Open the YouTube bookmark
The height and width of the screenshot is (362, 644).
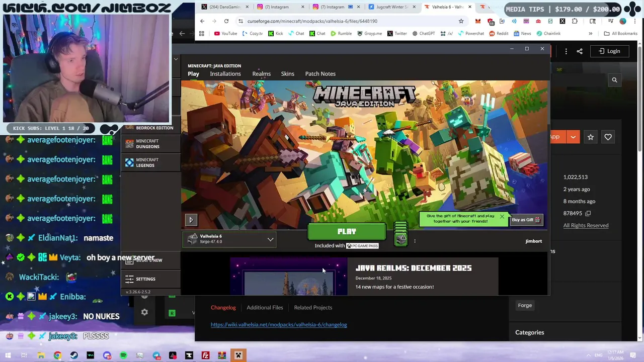(225, 34)
